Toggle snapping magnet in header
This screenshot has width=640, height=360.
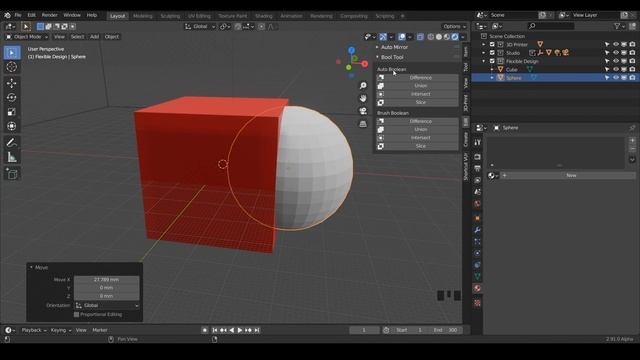pyautogui.click(x=238, y=27)
